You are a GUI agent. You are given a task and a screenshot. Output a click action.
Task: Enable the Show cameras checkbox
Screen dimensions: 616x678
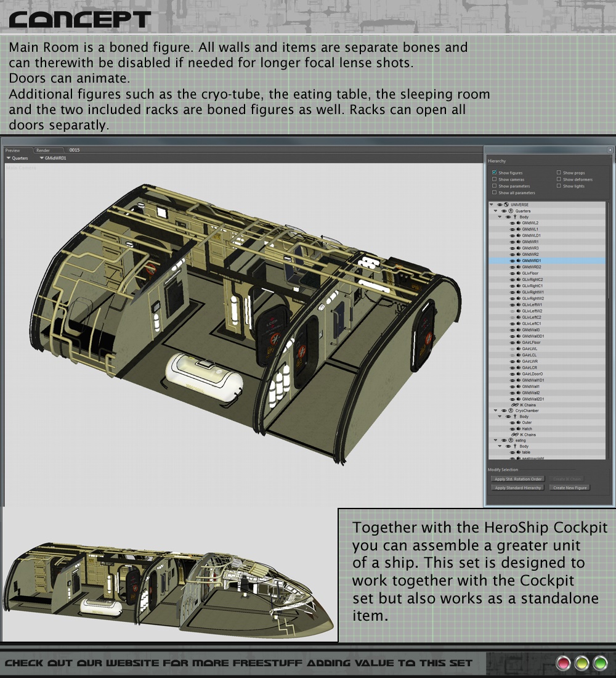click(494, 179)
